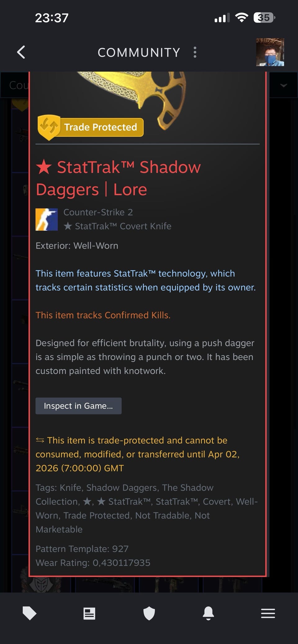Open the three-dot Community options menu
Screen dimensions: 298x644
[x=195, y=52]
